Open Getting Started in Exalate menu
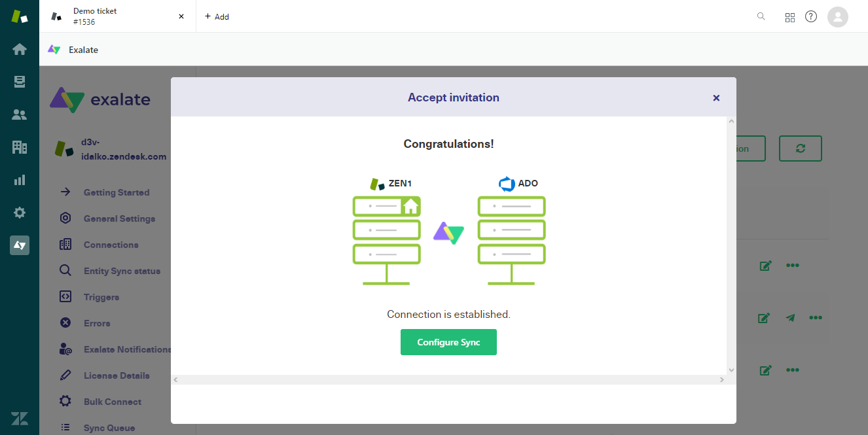Viewport: 868px width, 435px height. click(x=116, y=192)
